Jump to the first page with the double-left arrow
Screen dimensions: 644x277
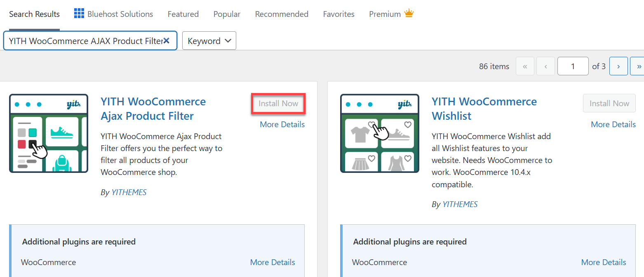coord(525,66)
